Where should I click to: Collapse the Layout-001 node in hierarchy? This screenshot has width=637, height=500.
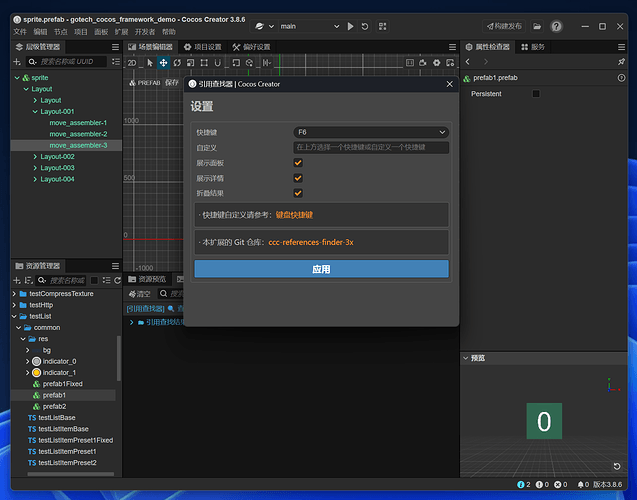click(34, 112)
